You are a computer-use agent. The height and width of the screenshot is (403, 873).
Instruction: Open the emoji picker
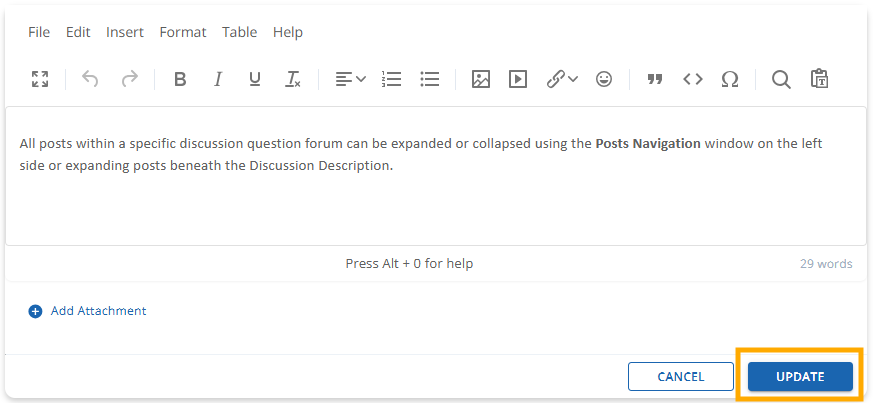[x=604, y=79]
